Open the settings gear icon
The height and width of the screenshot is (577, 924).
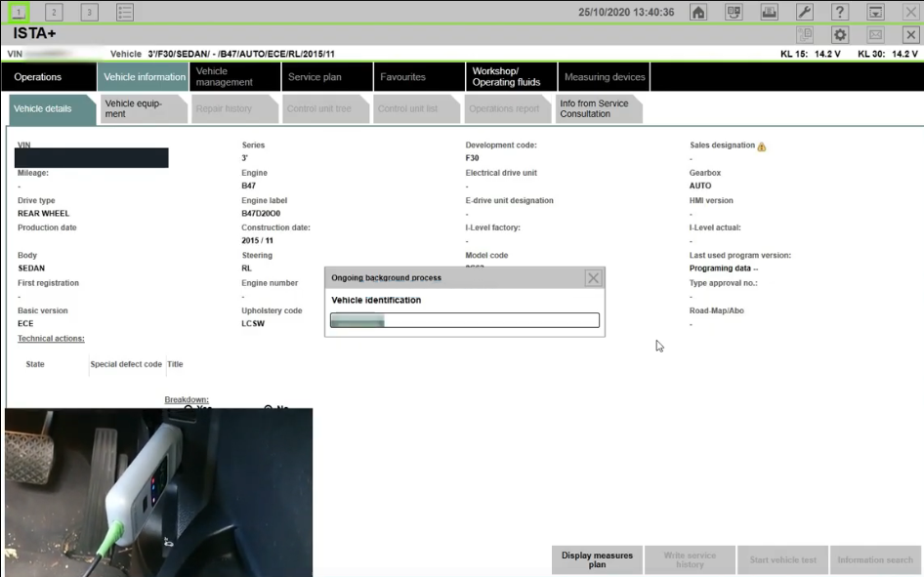tap(840, 35)
